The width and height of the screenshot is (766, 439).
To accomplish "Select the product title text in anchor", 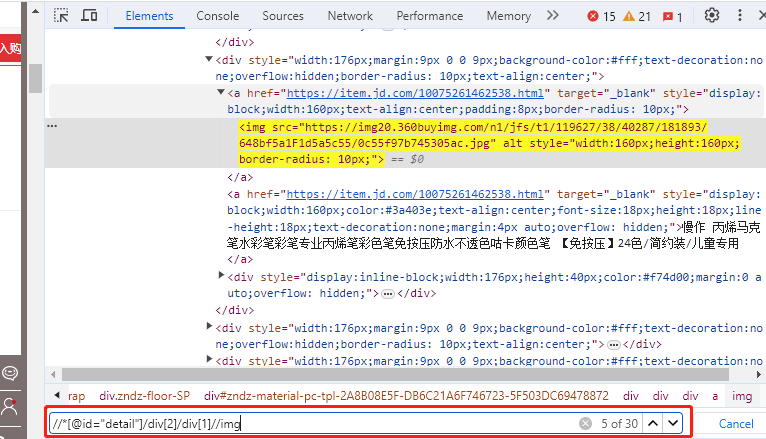I will (x=494, y=235).
